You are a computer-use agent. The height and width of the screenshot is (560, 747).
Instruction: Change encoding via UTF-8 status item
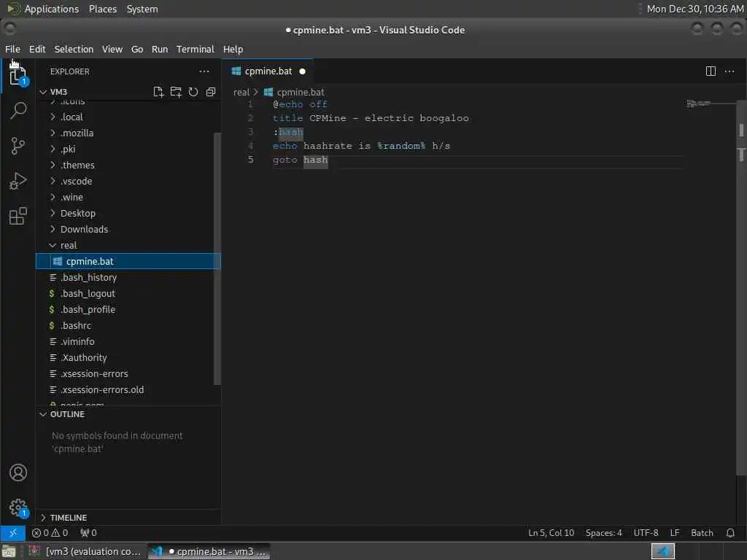tap(646, 533)
